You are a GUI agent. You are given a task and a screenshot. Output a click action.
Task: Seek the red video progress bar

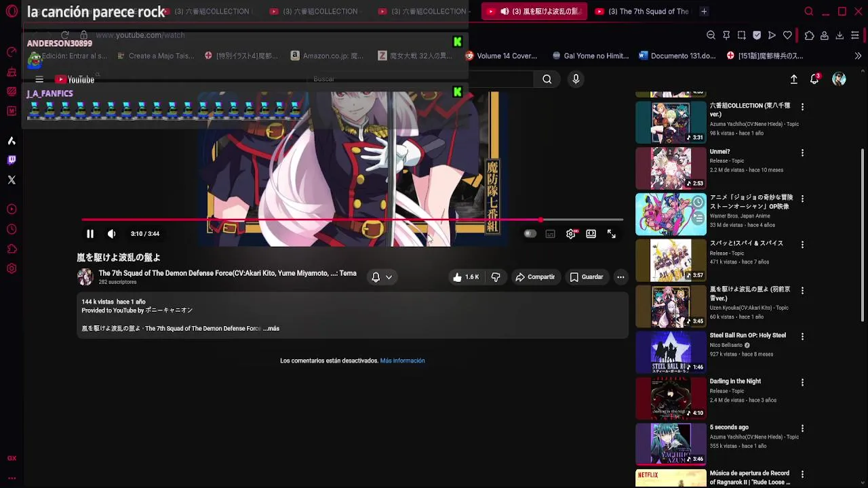tap(352, 220)
